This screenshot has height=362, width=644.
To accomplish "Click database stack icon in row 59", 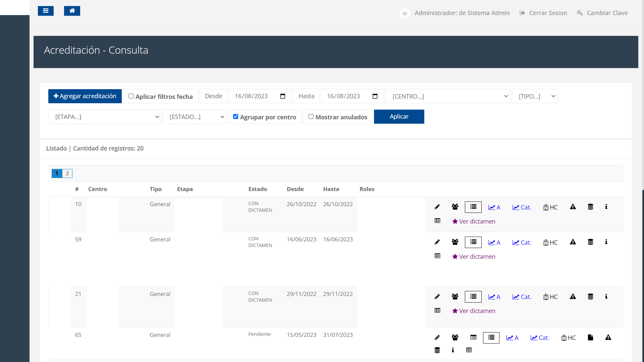I will click(x=590, y=242).
